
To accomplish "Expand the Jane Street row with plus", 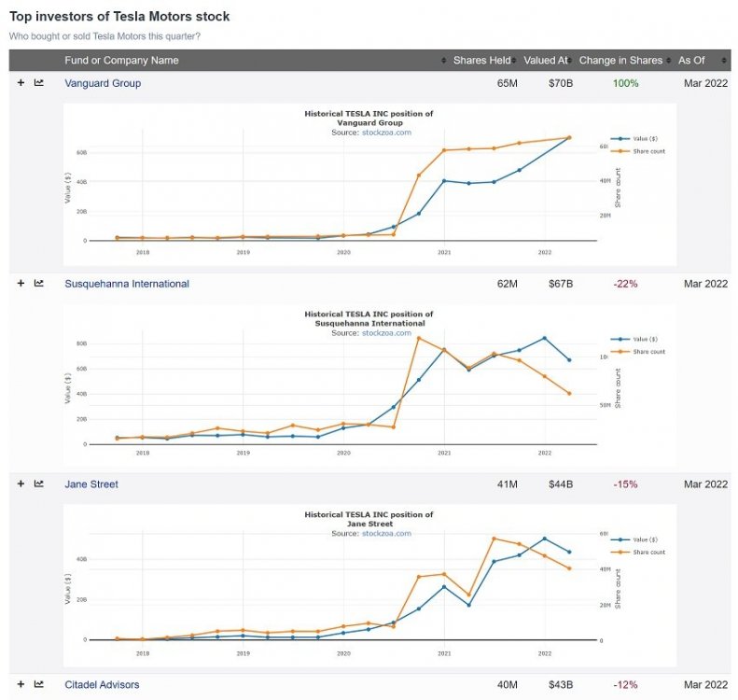I will coord(21,483).
